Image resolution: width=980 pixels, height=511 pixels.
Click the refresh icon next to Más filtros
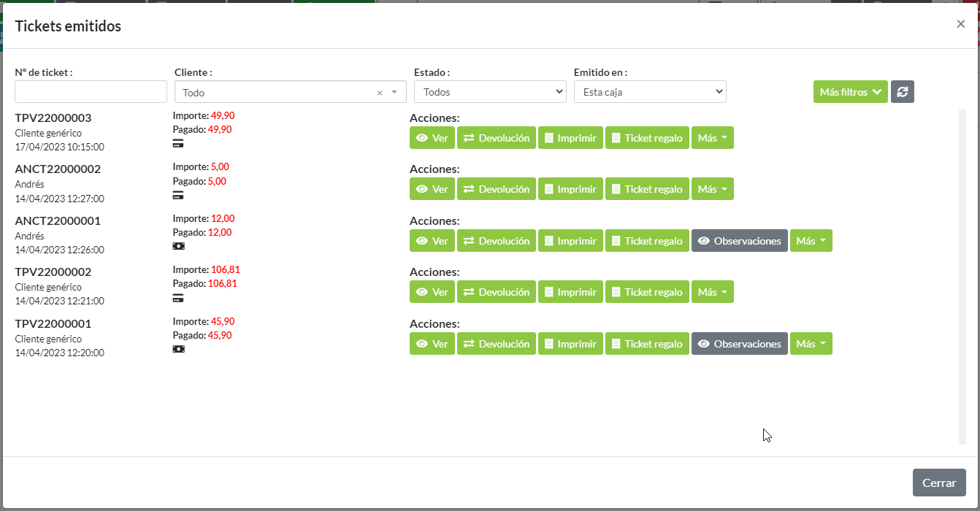coord(902,92)
